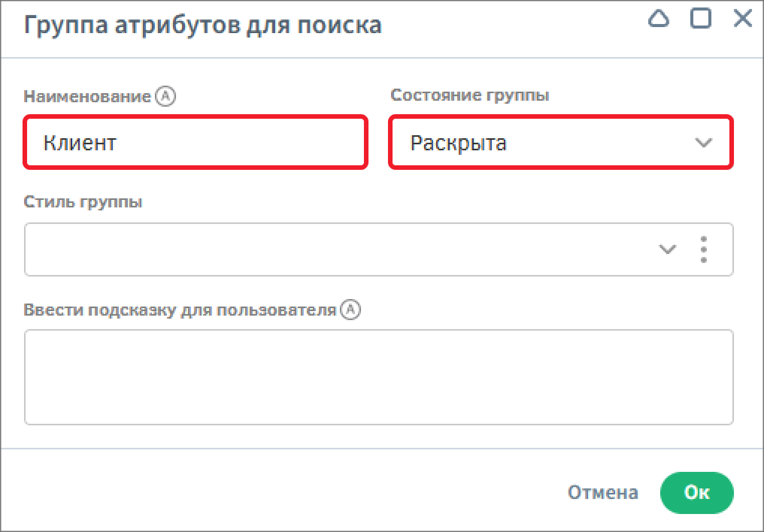The height and width of the screenshot is (532, 764).
Task: Click the localization icon beside the user hint label
Action: [350, 310]
